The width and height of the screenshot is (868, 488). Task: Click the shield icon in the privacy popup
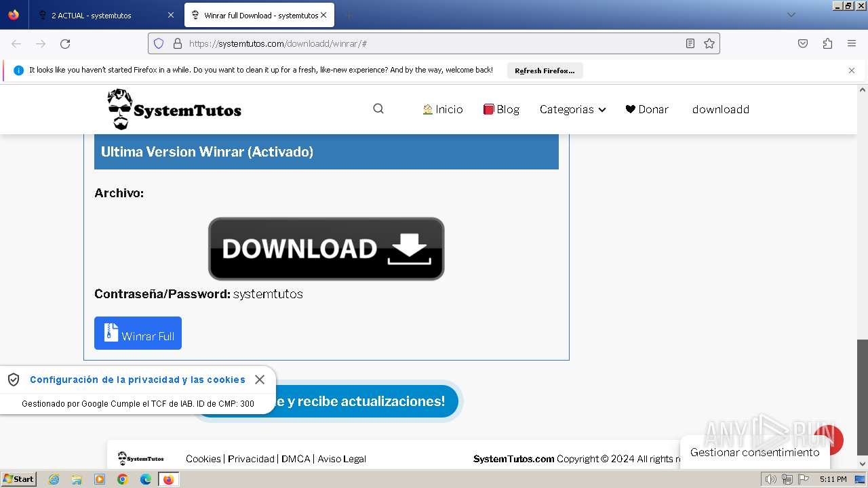(x=14, y=380)
